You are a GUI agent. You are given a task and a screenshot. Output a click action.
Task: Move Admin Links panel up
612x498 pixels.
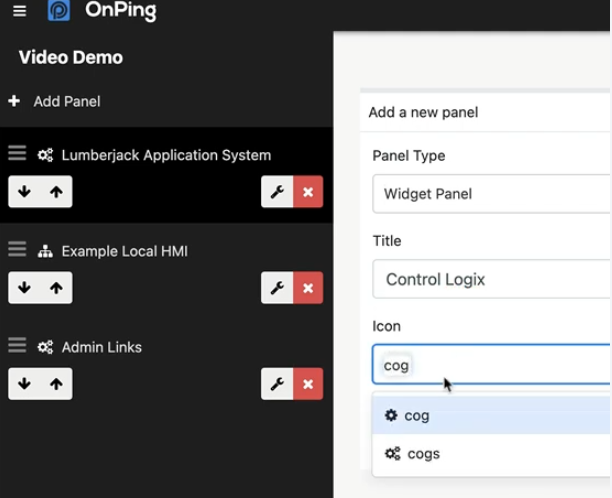56,384
